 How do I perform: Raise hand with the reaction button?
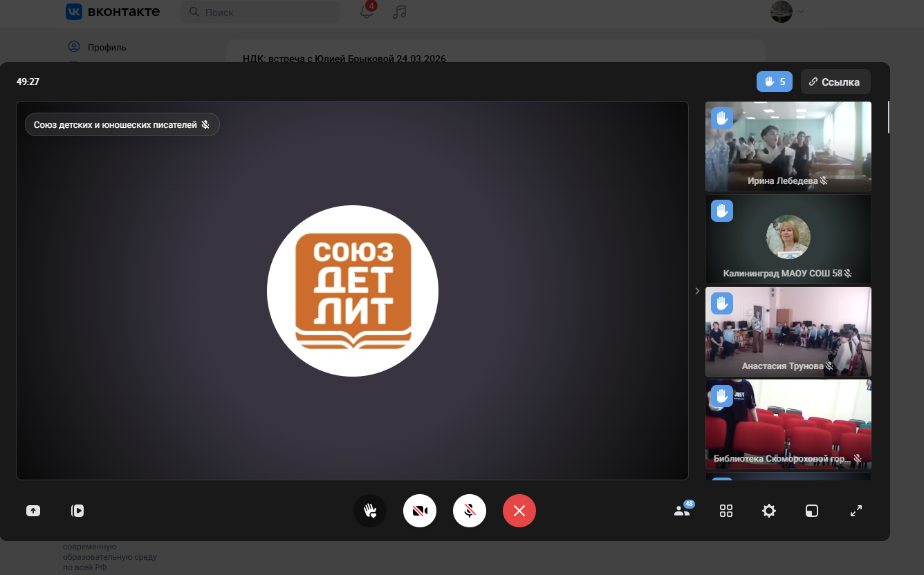pos(370,511)
